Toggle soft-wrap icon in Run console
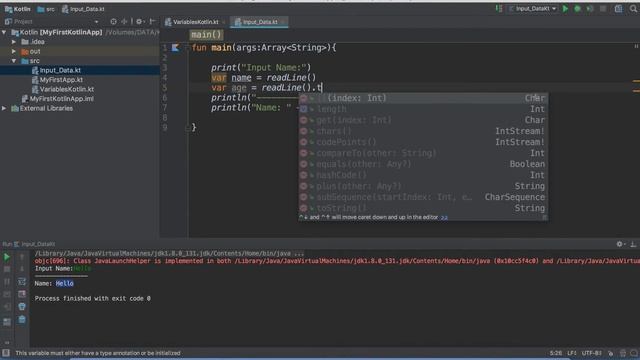The width and height of the screenshot is (640, 360). [x=22, y=282]
